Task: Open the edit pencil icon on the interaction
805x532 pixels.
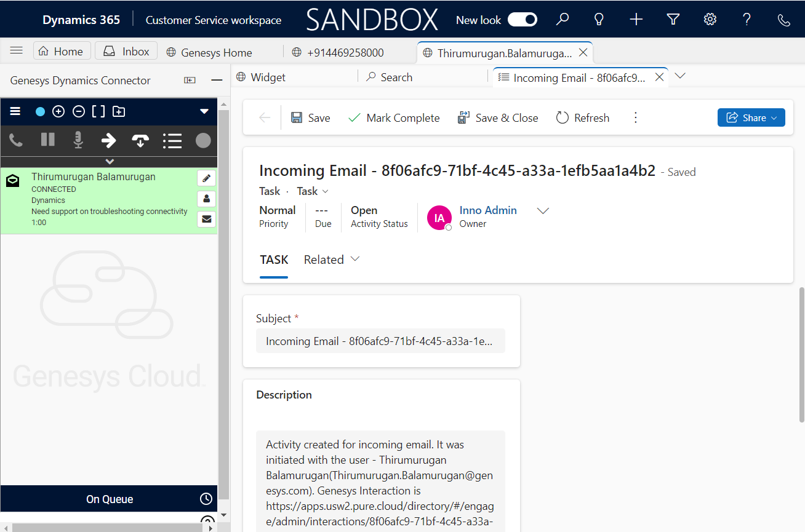Action: [206, 178]
